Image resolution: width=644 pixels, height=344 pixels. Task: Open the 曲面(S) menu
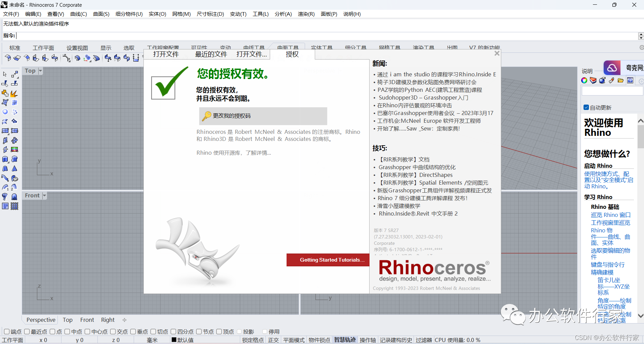(x=101, y=14)
